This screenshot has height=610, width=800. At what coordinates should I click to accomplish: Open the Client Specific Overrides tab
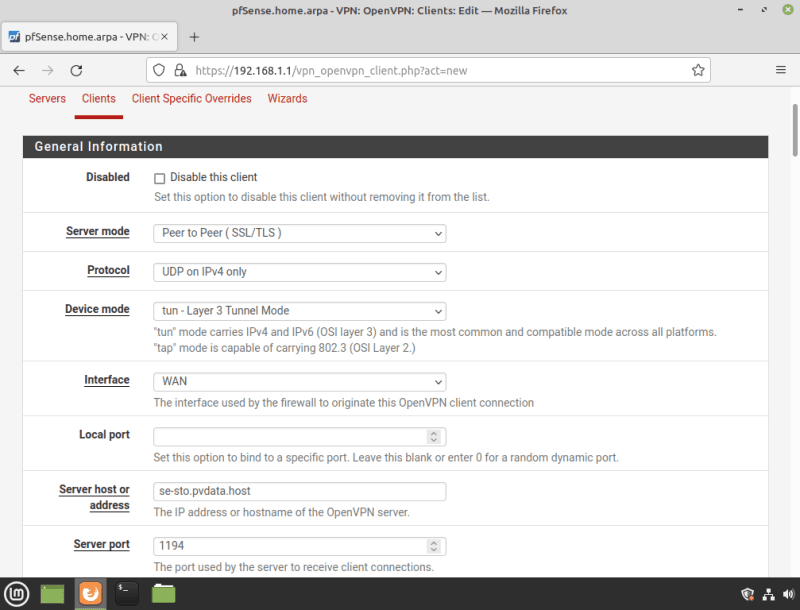click(x=191, y=99)
